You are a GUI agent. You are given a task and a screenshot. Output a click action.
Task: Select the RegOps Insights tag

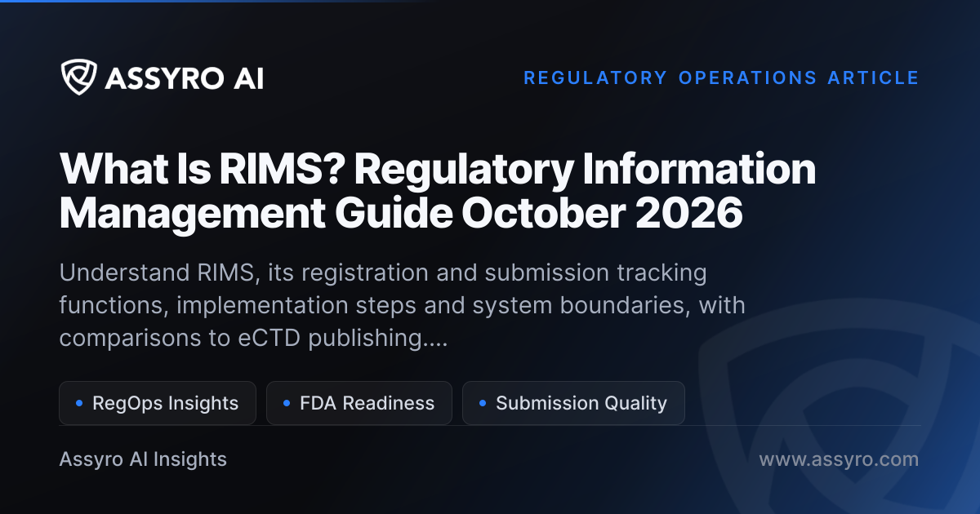point(158,403)
